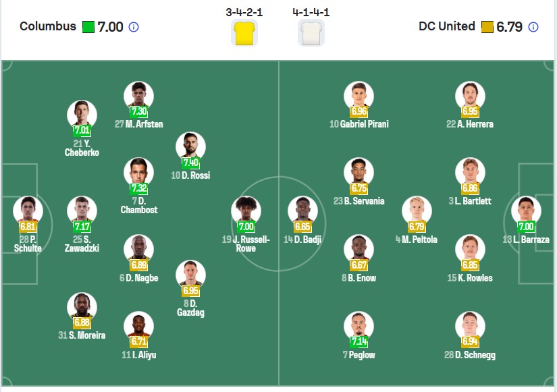Click the gold DC United rating square
557x392 pixels.
487,27
